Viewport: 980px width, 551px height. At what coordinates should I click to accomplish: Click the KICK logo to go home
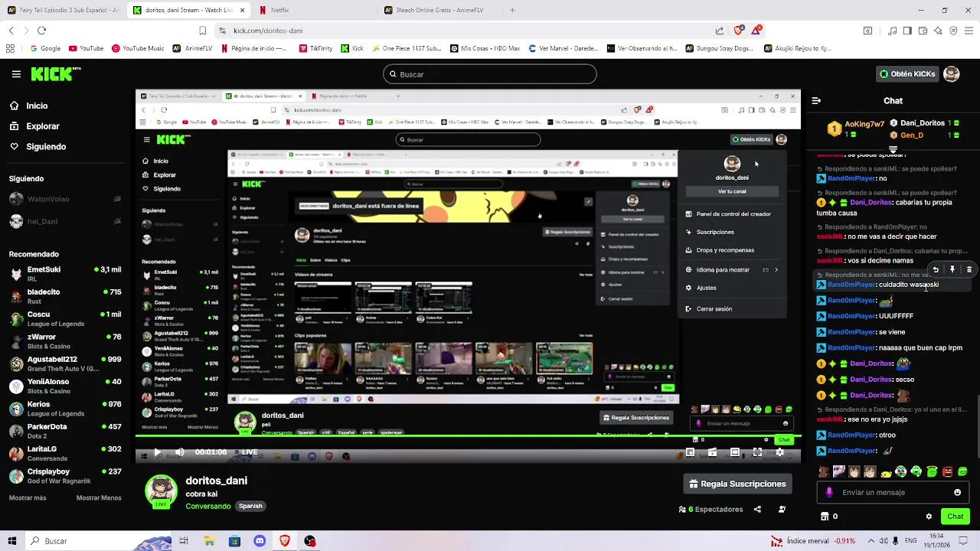56,74
